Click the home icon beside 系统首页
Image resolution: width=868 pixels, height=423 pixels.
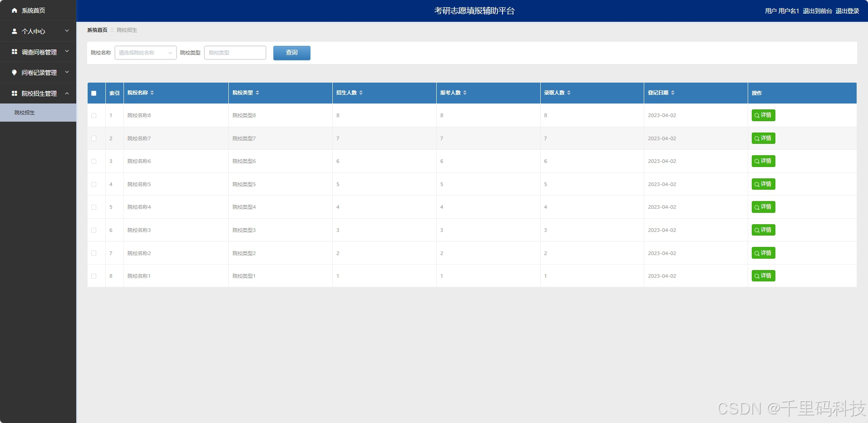coord(15,10)
